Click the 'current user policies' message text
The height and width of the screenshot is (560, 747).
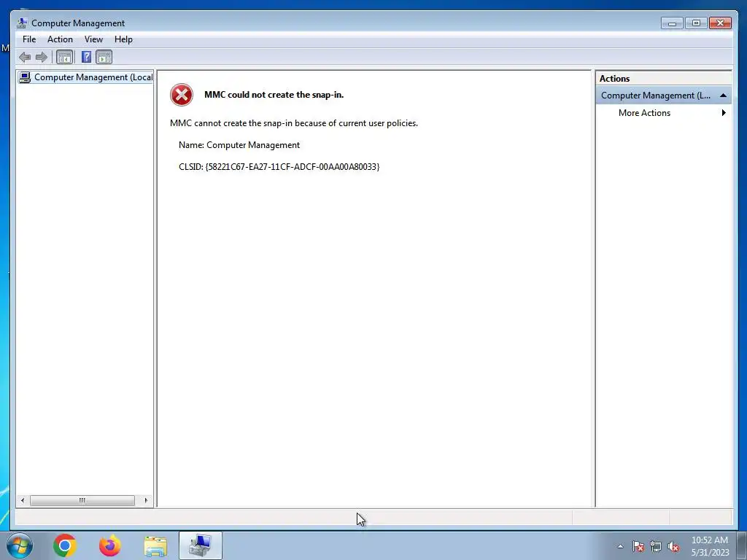tap(294, 123)
